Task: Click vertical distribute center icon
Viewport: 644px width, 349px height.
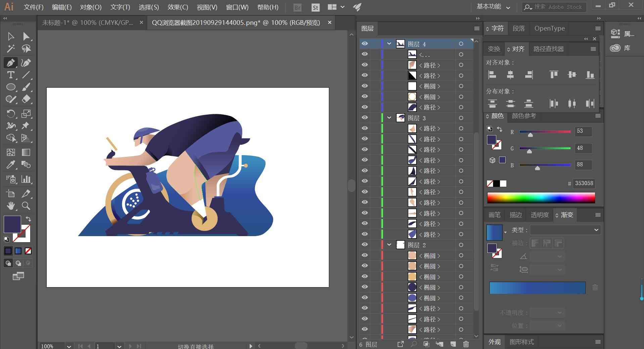Action: pos(510,103)
